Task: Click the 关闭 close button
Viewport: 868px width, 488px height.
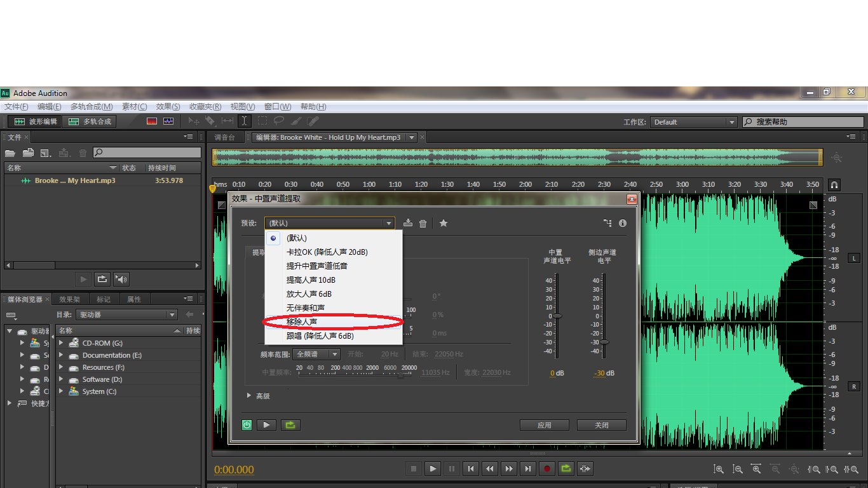Action: click(x=601, y=425)
